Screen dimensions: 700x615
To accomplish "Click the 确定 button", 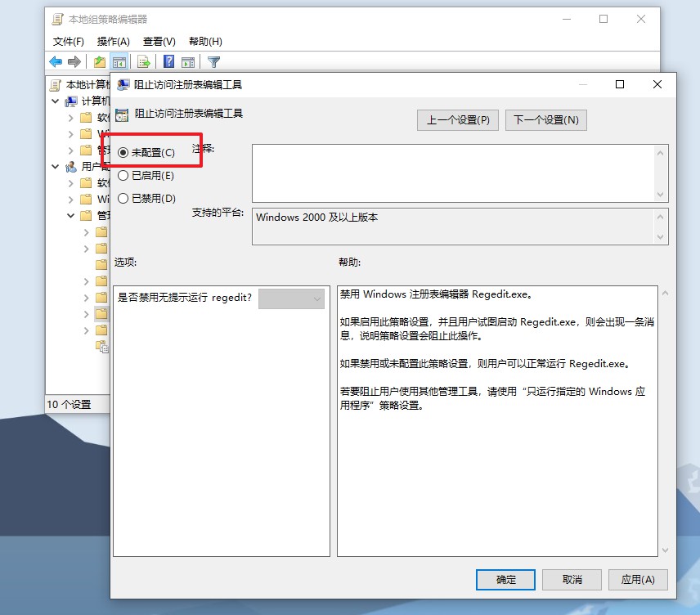I will click(x=505, y=579).
